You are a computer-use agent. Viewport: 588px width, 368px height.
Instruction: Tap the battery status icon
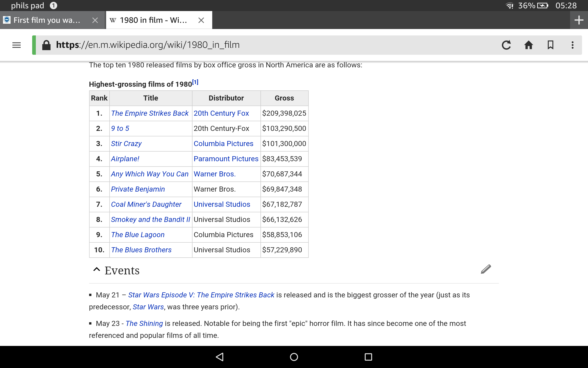[x=543, y=5]
